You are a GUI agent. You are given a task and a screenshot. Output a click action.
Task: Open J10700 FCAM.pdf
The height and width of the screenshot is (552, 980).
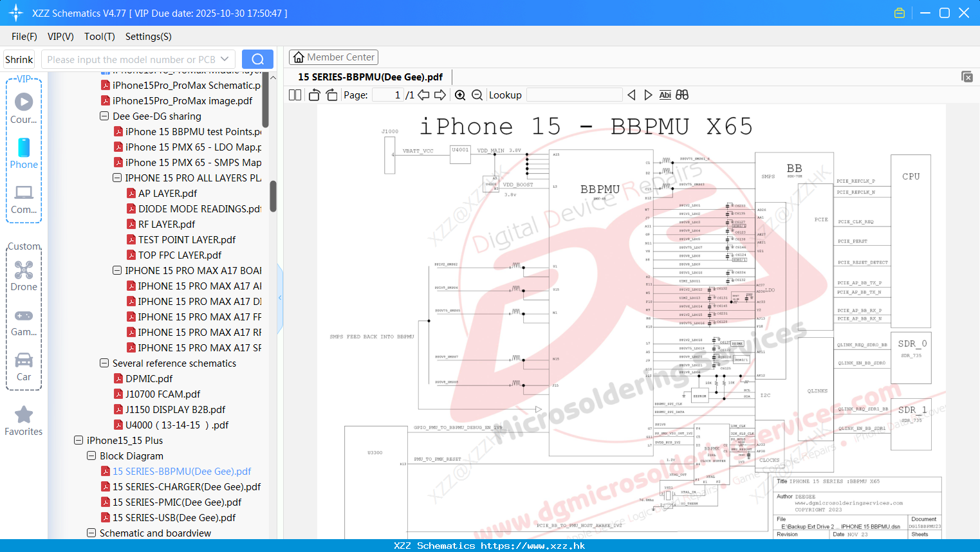point(157,394)
